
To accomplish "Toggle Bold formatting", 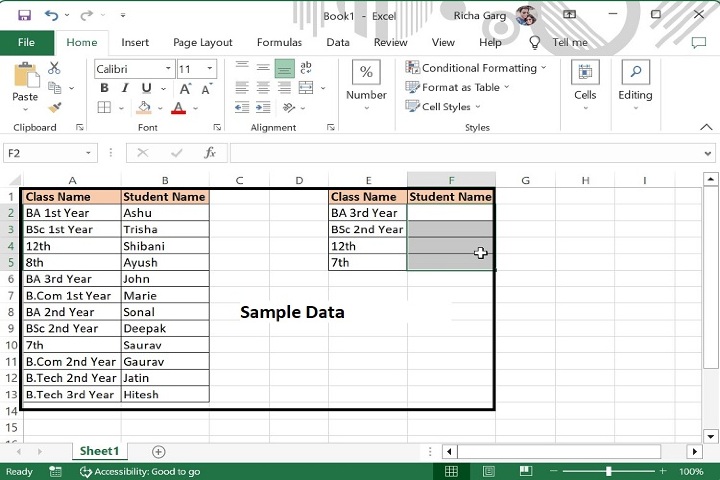I will point(104,88).
